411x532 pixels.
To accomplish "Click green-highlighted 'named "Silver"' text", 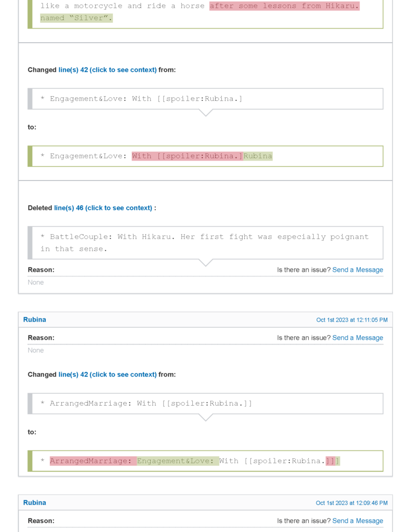I will [x=76, y=18].
